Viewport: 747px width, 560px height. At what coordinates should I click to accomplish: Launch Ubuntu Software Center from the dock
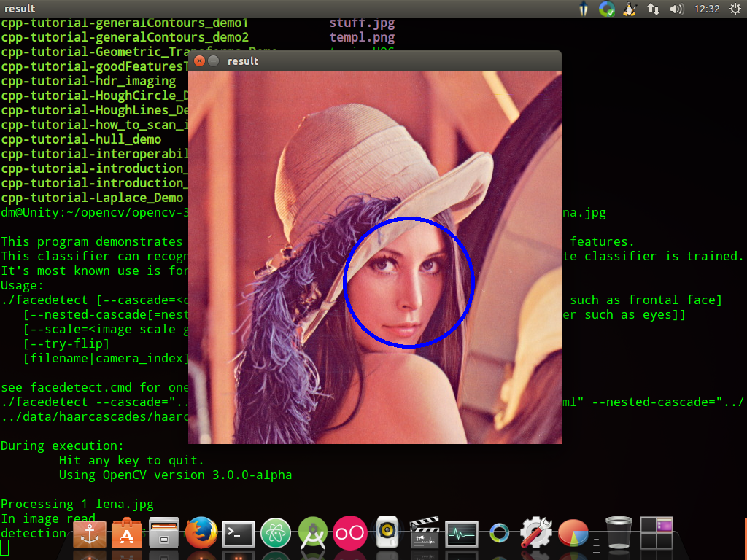tap(127, 533)
